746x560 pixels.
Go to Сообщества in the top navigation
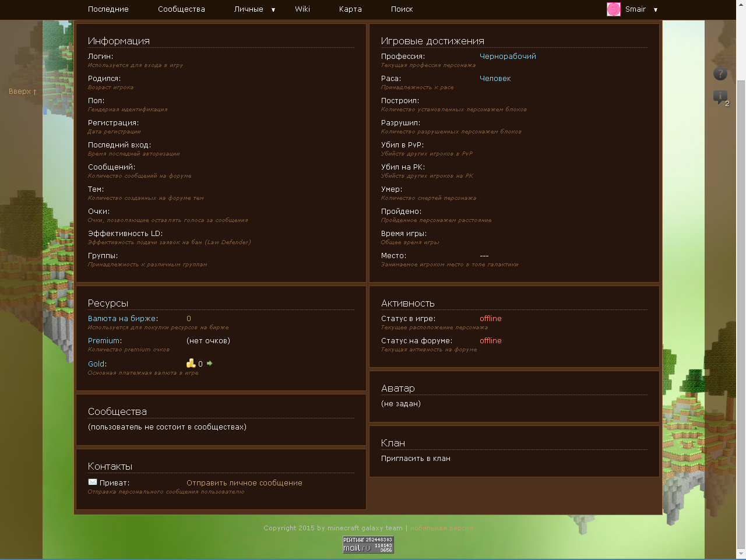point(181,9)
